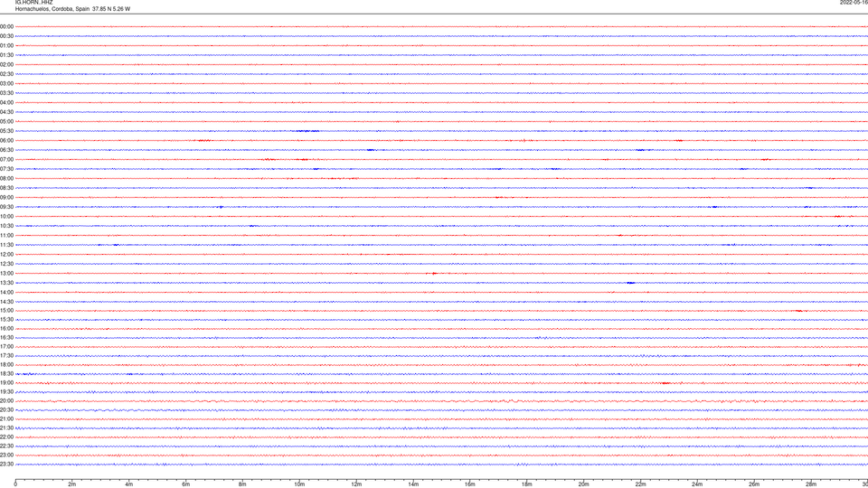
Task: Click the station code IG.HORN..HHZ
Action: pos(33,2)
